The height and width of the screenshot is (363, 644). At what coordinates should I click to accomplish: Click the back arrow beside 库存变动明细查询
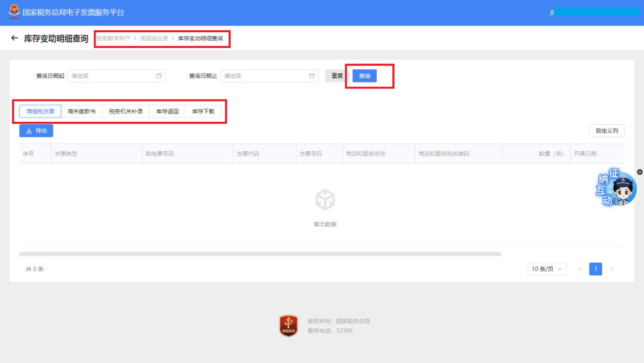pyautogui.click(x=15, y=38)
